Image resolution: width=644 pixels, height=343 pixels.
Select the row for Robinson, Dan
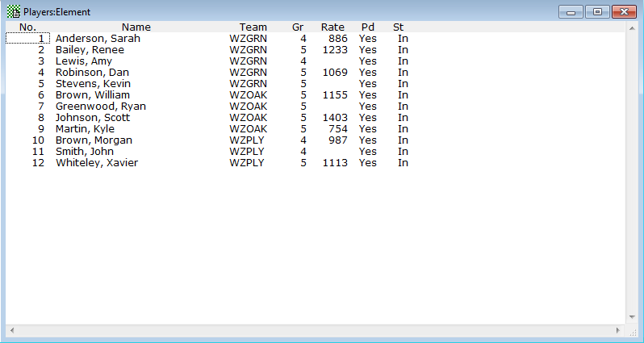(91, 73)
